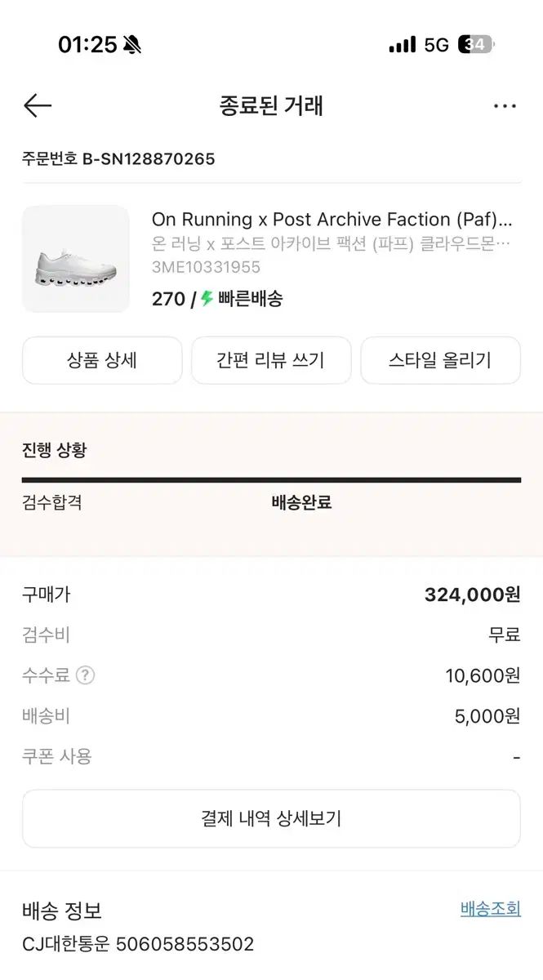Tap the 배송완료 progress status label
The image size is (543, 980).
pos(301,502)
